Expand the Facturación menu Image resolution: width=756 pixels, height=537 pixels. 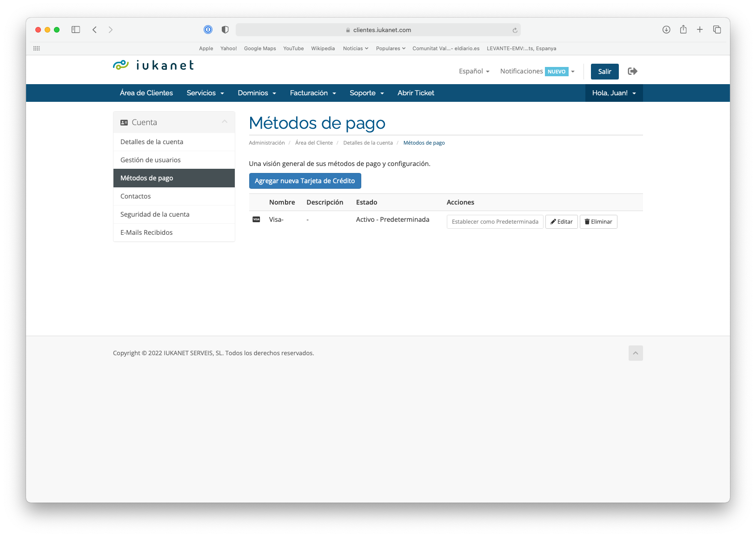(313, 93)
